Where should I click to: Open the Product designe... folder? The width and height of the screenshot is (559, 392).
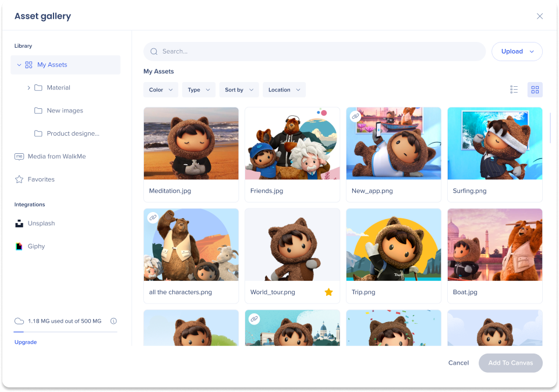73,133
